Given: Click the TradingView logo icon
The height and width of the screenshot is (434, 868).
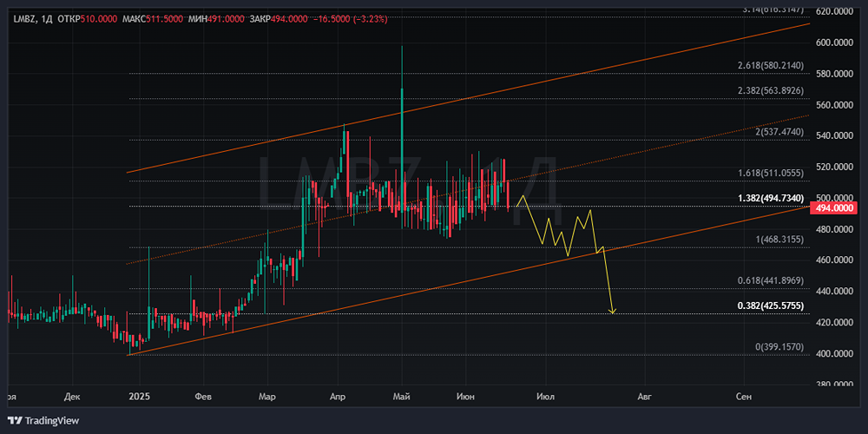Looking at the screenshot, I should pyautogui.click(x=17, y=420).
